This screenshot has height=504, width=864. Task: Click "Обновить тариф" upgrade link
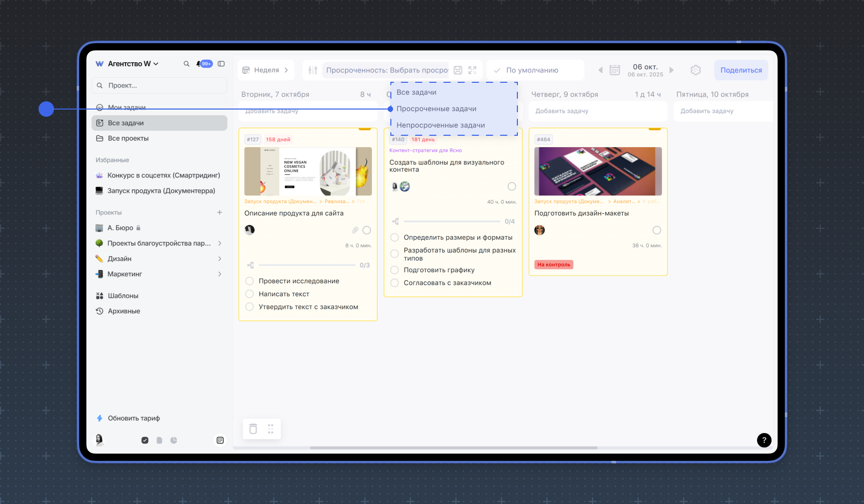click(134, 418)
